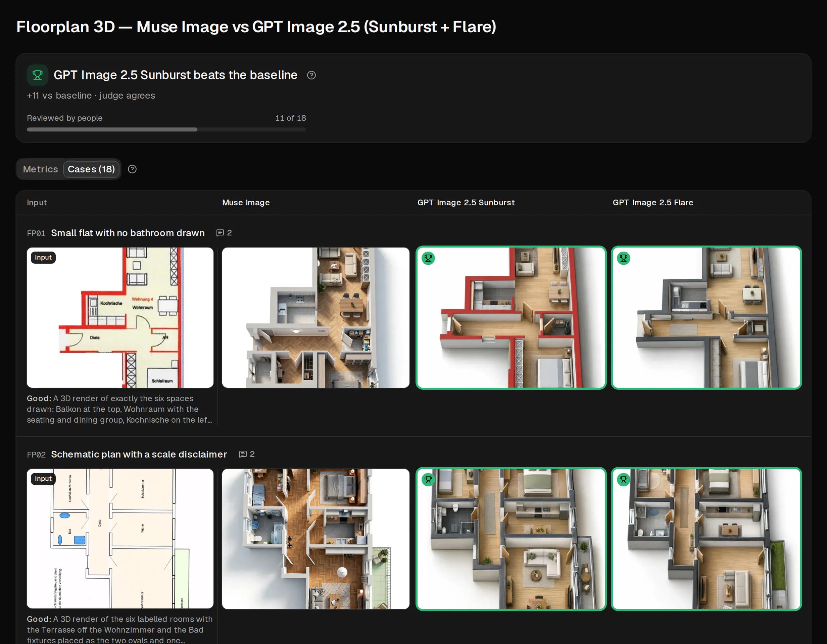Click trophy badge on FP02 Flare image
The height and width of the screenshot is (644, 827).
624,480
